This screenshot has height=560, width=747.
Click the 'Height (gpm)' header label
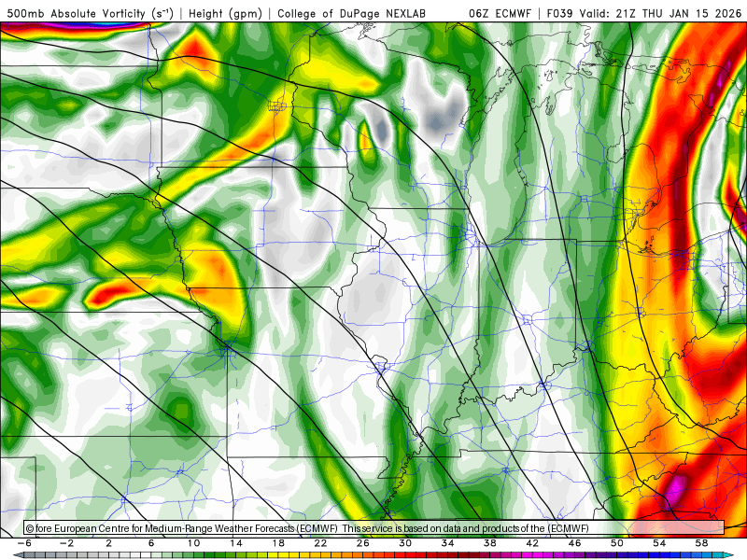225,13
